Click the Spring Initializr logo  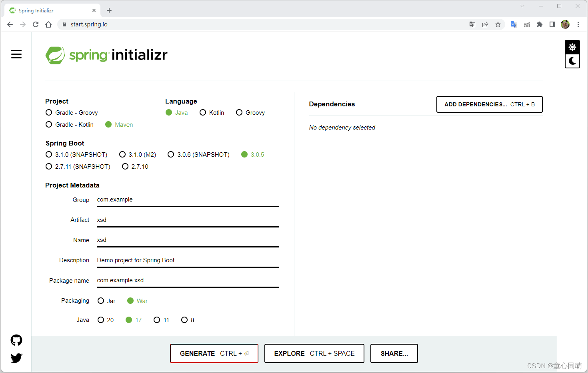106,55
